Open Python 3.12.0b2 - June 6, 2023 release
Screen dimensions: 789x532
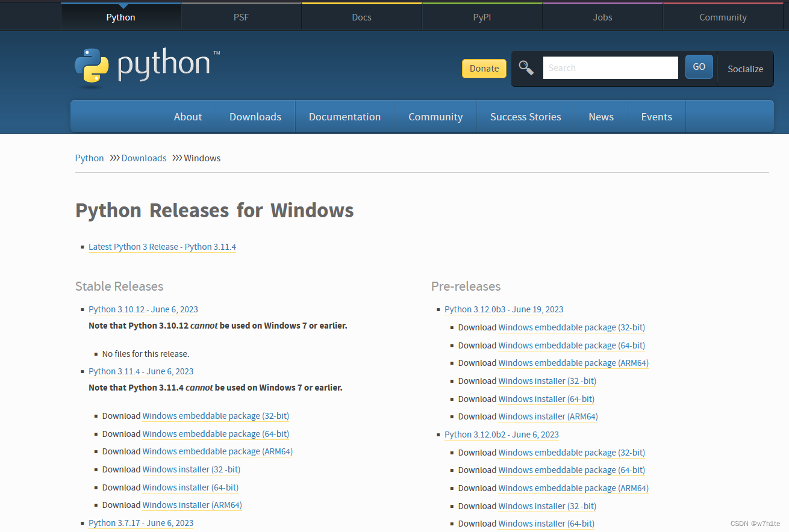click(502, 435)
